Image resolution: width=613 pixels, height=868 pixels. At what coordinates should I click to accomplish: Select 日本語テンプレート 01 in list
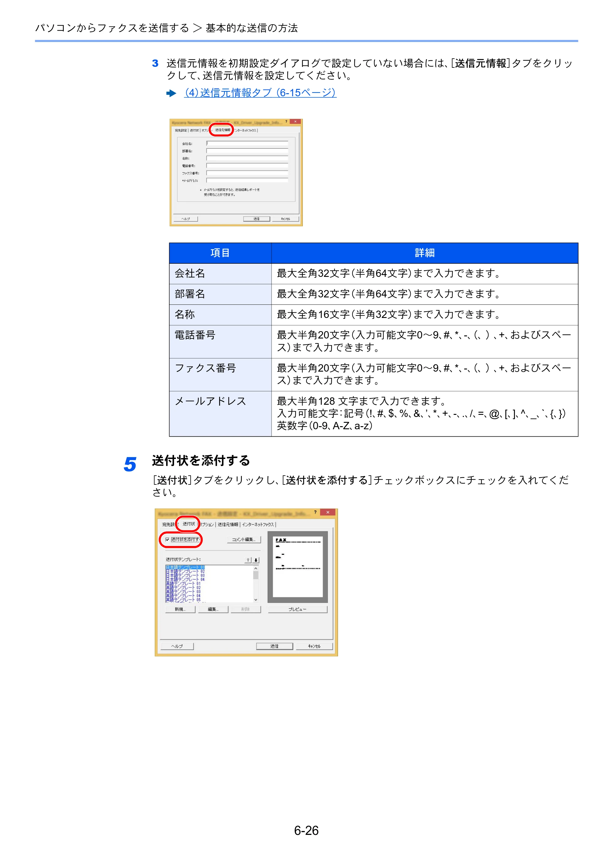185,568
